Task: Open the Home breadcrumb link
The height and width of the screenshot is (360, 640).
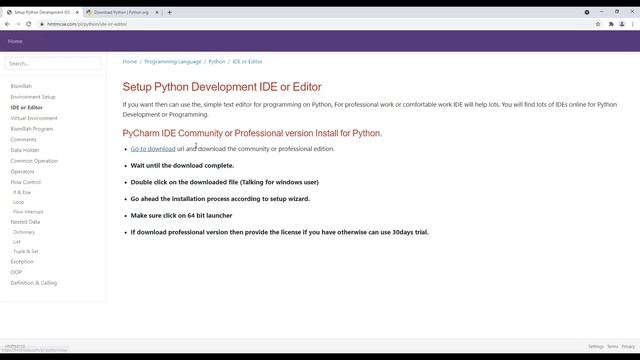Action: point(130,62)
